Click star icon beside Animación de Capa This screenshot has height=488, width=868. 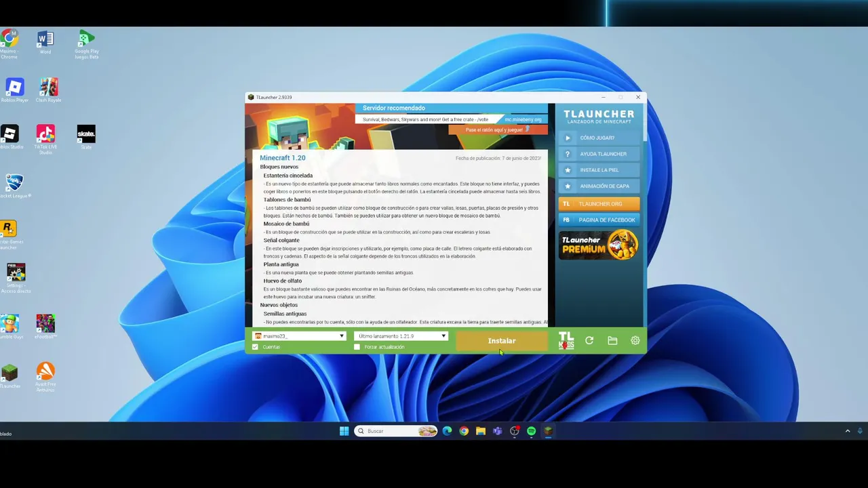tap(568, 186)
